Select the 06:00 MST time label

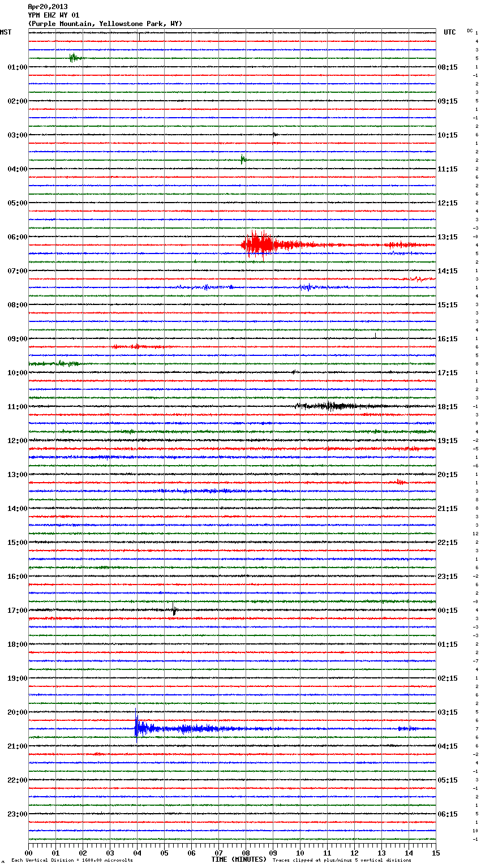[x=17, y=237]
